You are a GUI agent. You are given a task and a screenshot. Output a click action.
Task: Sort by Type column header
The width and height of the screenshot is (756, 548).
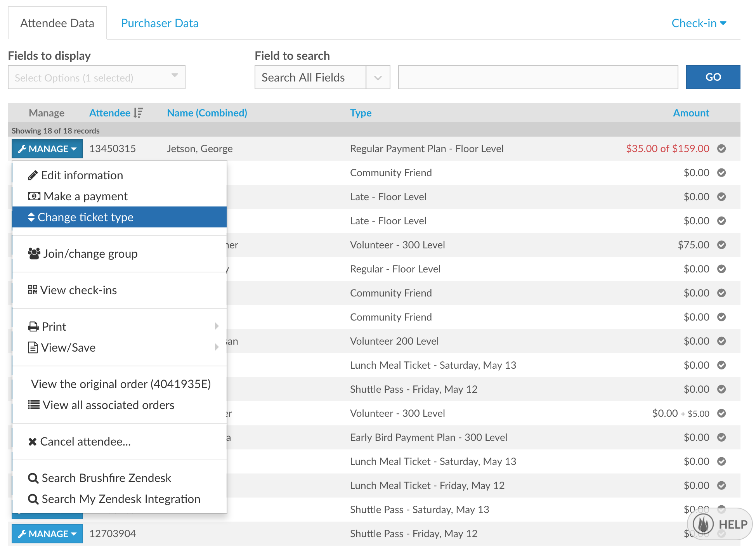click(361, 113)
